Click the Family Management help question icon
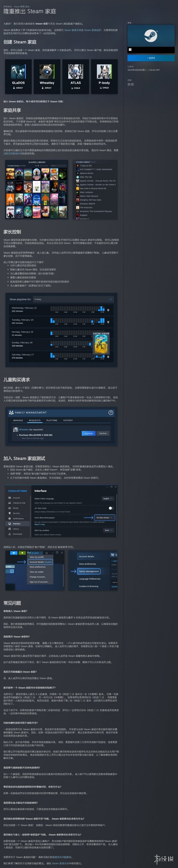 click(x=111, y=412)
